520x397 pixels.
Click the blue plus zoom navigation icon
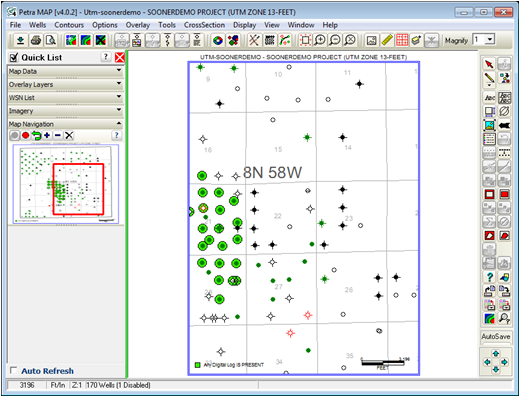[x=47, y=135]
